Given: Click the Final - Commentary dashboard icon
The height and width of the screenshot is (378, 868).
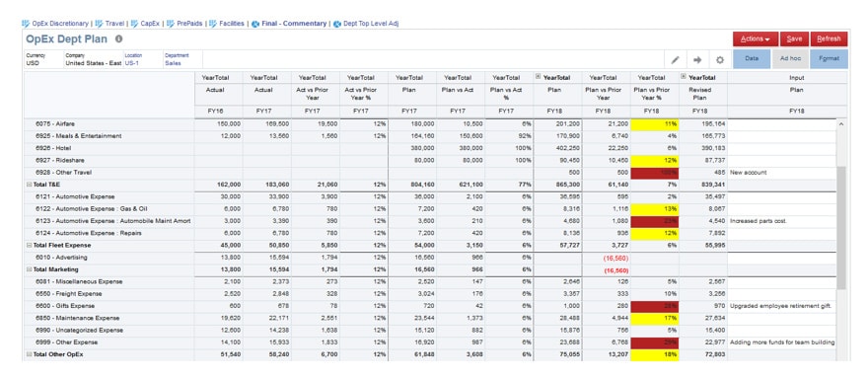Looking at the screenshot, I should coord(255,24).
